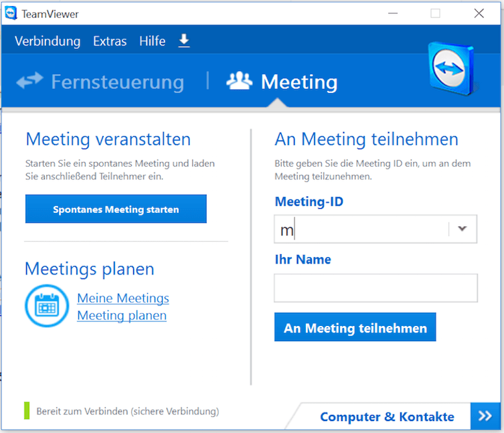Click into the Ihr Name field
This screenshot has width=504, height=433.
pyautogui.click(x=375, y=288)
